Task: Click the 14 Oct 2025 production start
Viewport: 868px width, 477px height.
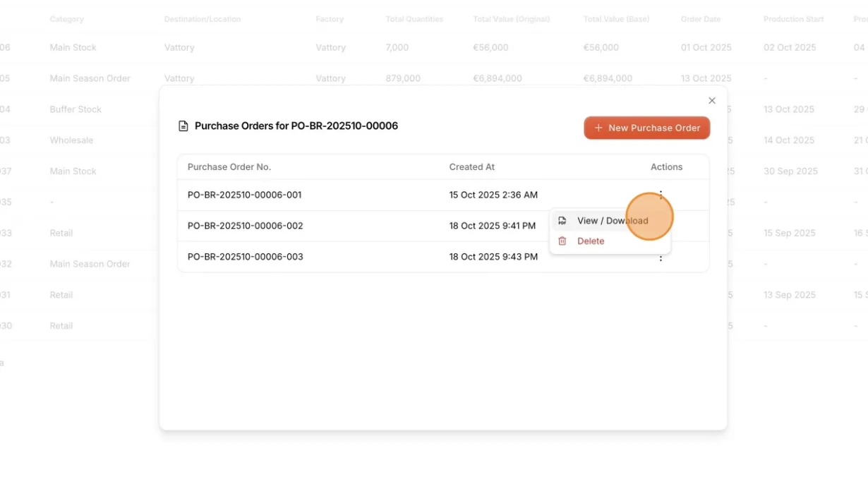Action: point(789,140)
